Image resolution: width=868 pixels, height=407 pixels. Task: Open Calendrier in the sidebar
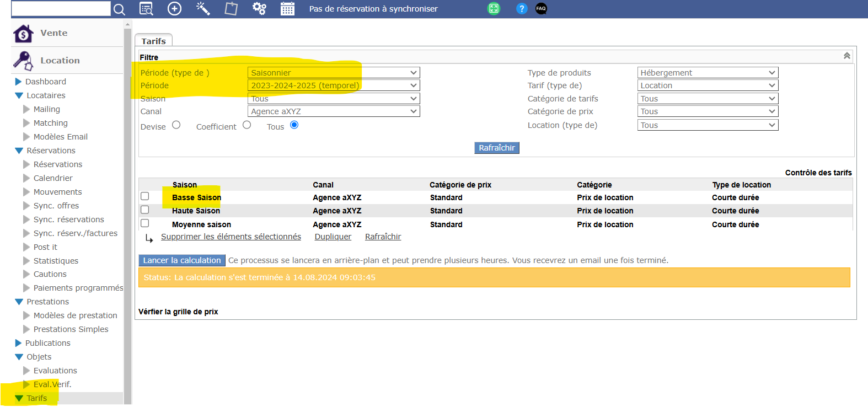click(53, 178)
